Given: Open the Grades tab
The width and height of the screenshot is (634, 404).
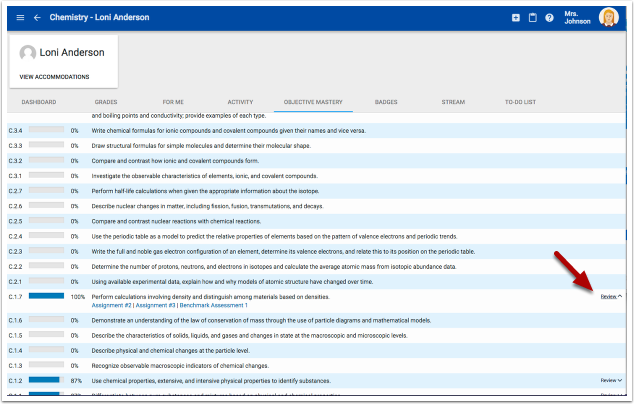Looking at the screenshot, I should [106, 102].
